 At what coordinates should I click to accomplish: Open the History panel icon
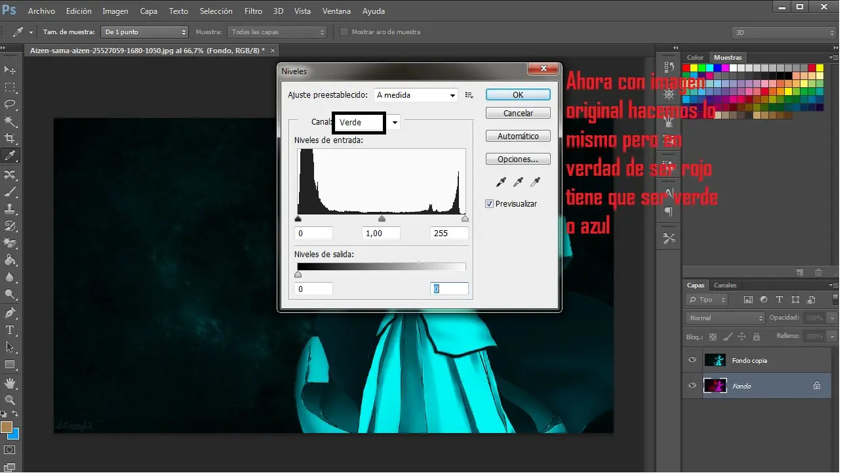(669, 68)
